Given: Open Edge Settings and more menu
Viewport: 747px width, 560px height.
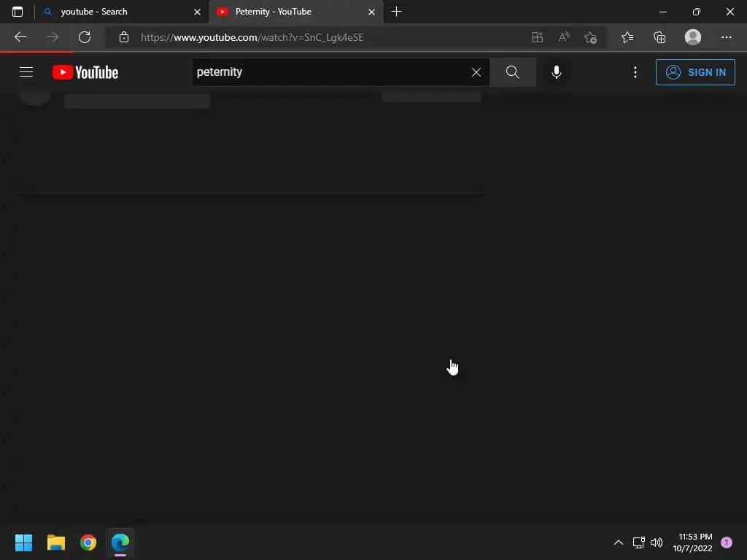Looking at the screenshot, I should (x=726, y=37).
